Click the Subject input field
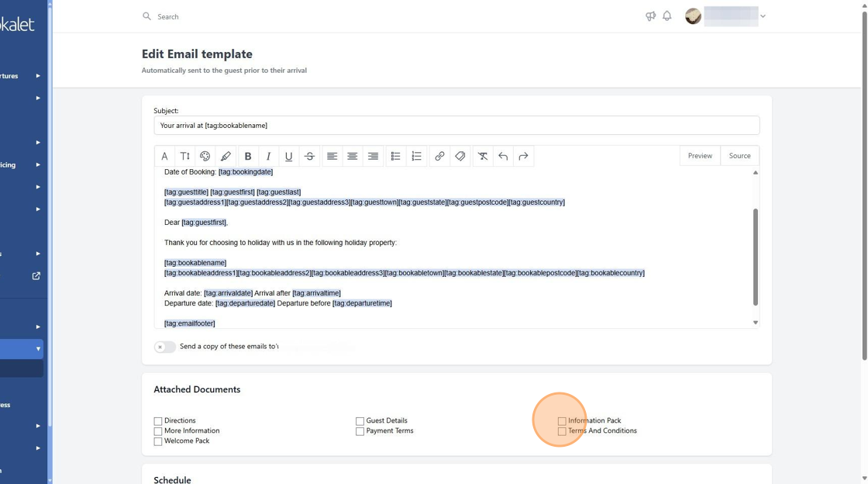Viewport: 868px width, 484px height. point(456,126)
